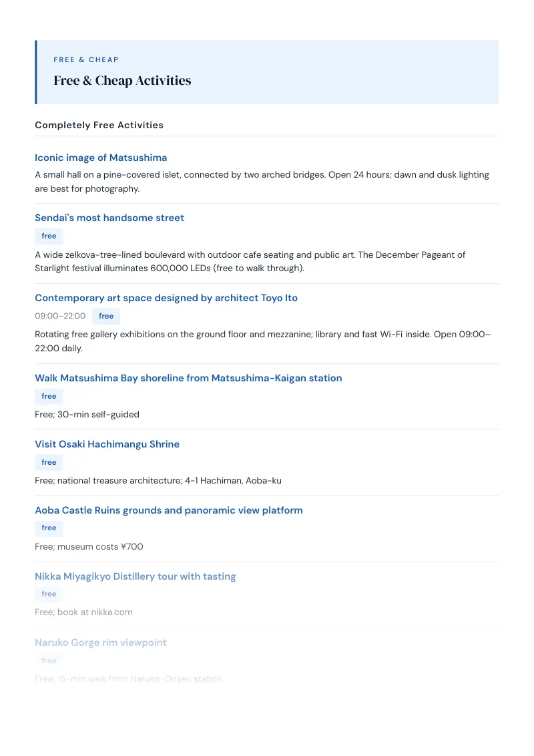
Task: Click the Completely Free Activities subheading
Action: pos(99,125)
